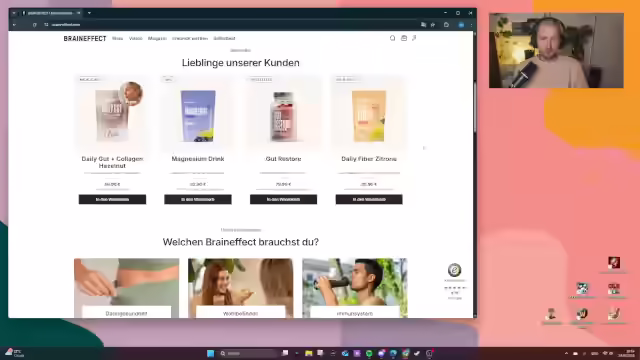
Task: Click the Magnesium Drink product title
Action: [198, 159]
